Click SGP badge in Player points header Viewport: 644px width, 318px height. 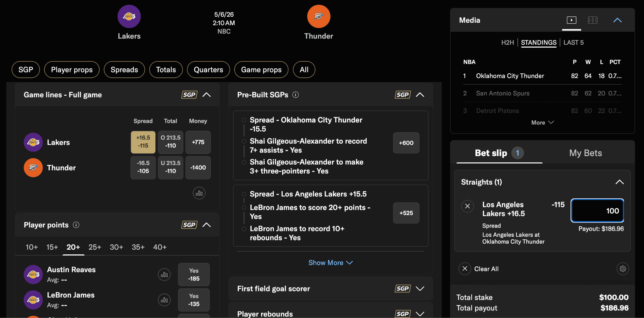(189, 225)
